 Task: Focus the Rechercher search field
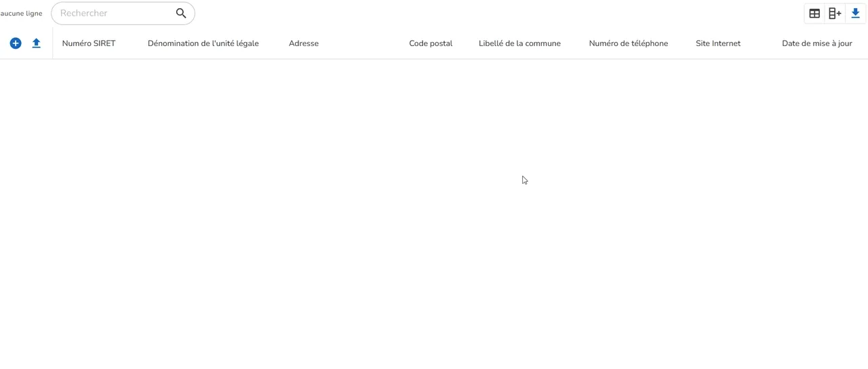point(114,13)
